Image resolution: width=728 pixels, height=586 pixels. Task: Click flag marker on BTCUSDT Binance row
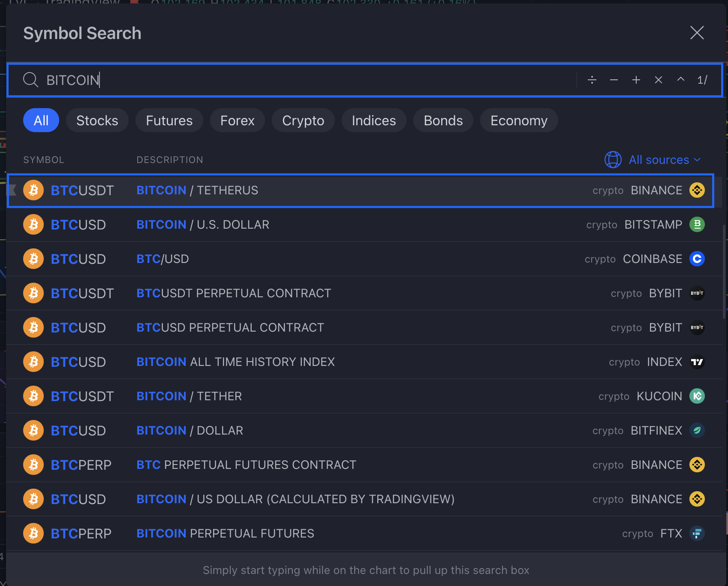point(12,190)
